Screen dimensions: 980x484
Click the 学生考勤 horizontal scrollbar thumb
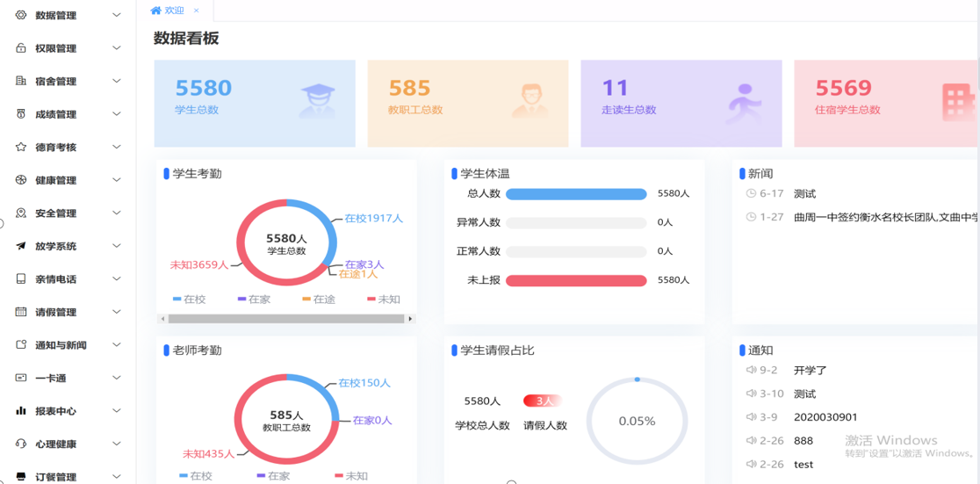click(x=286, y=319)
